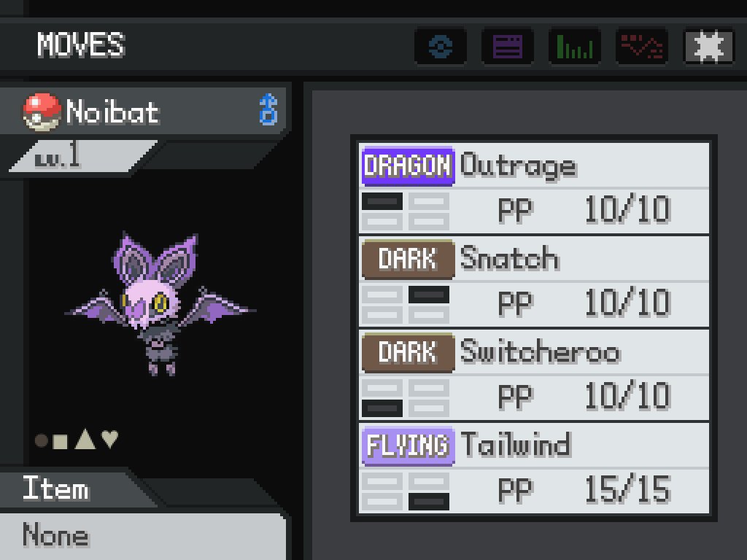Open the blue Pokeball main tab icon
747x560 pixels.
[440, 47]
